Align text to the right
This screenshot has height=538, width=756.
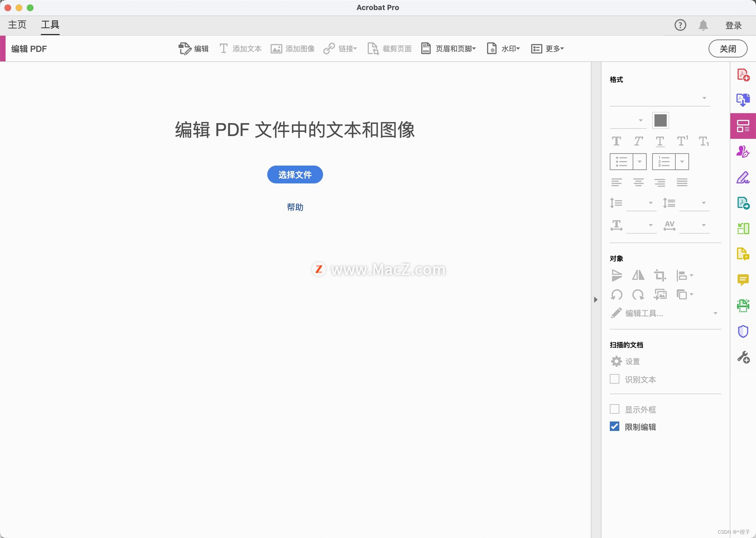pyautogui.click(x=660, y=182)
